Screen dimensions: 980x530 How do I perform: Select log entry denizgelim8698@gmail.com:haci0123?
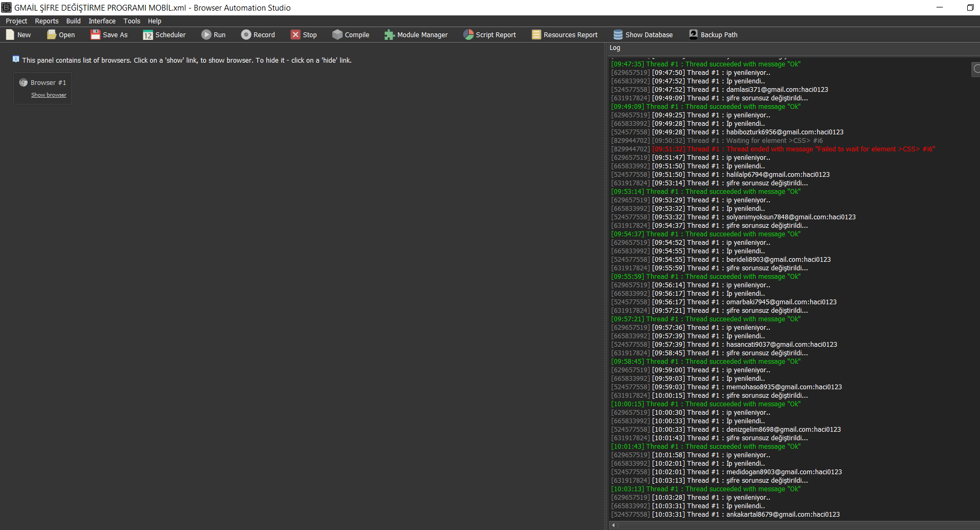coord(726,430)
